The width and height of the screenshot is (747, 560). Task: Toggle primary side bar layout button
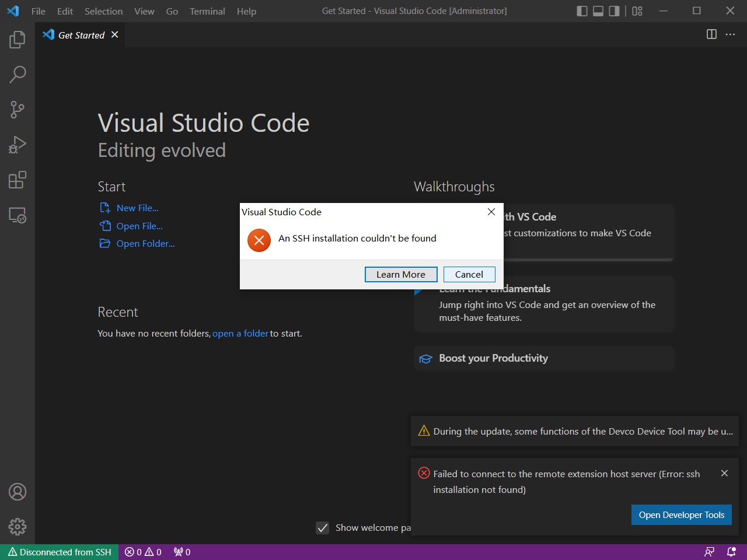point(582,11)
